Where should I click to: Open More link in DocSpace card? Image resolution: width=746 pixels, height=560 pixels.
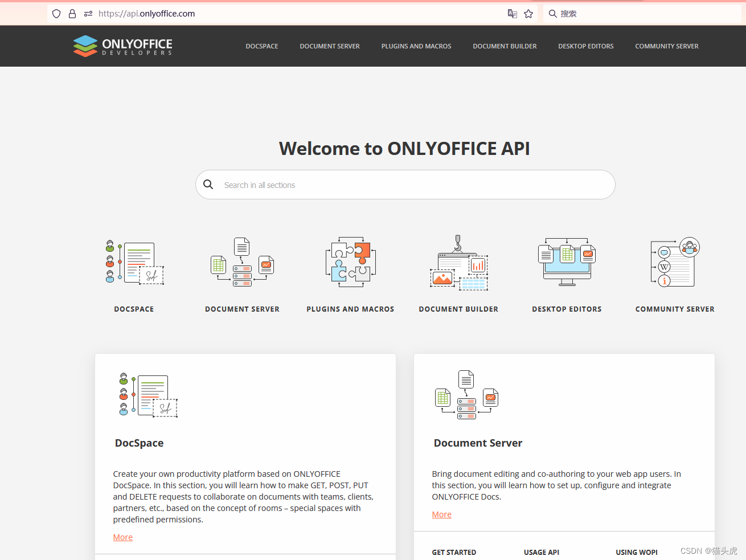pyautogui.click(x=123, y=537)
